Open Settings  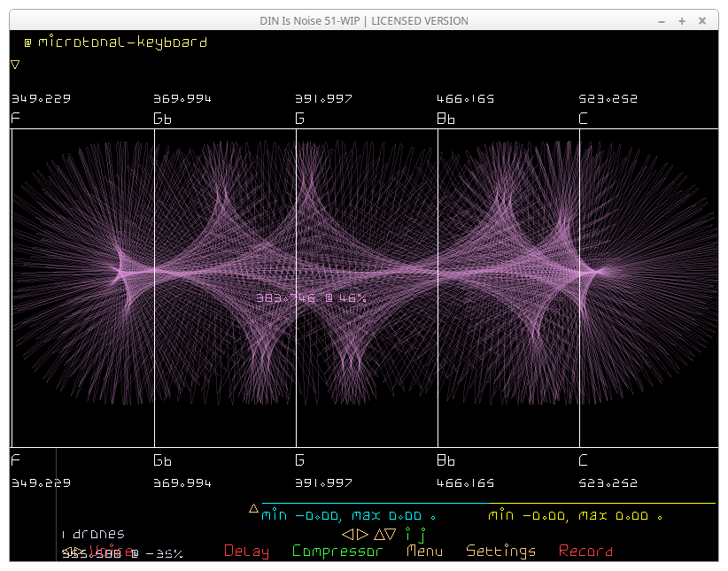(x=501, y=551)
